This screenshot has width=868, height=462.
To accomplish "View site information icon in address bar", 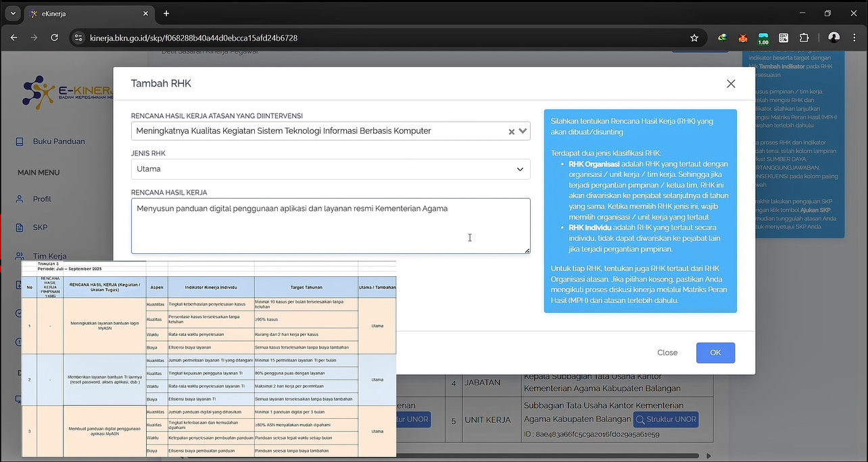I will pos(78,38).
